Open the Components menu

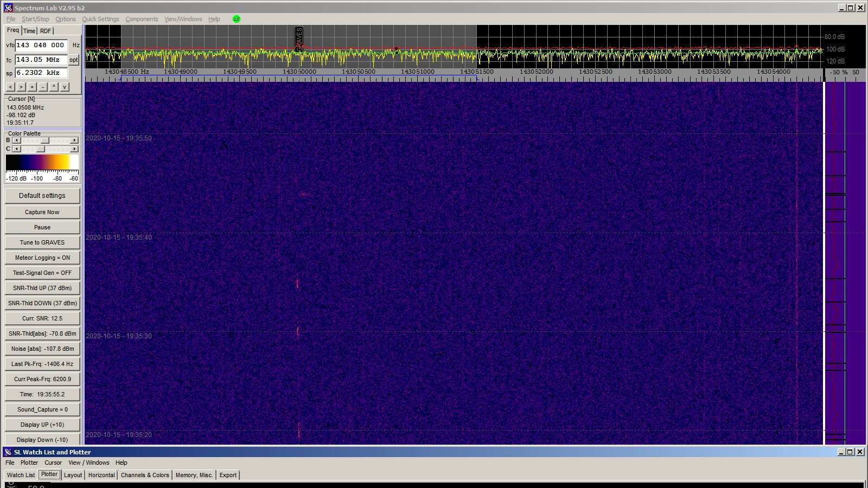point(142,19)
